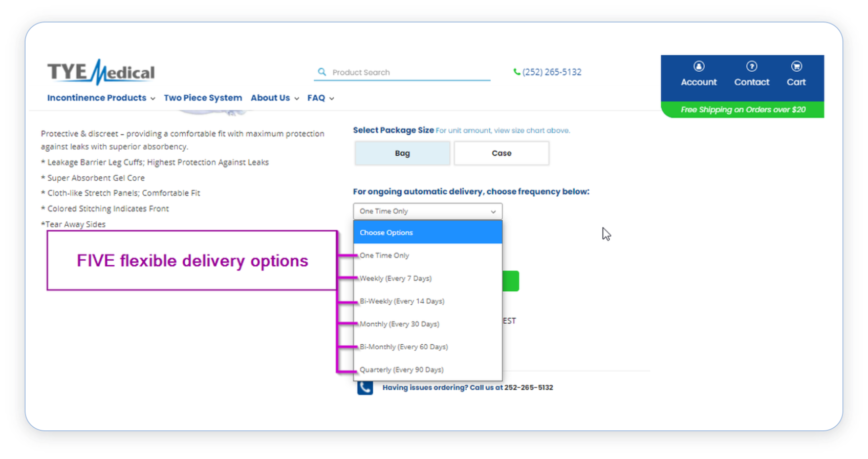The image size is (868, 459).
Task: Click the green phone icon in header
Action: pos(516,72)
